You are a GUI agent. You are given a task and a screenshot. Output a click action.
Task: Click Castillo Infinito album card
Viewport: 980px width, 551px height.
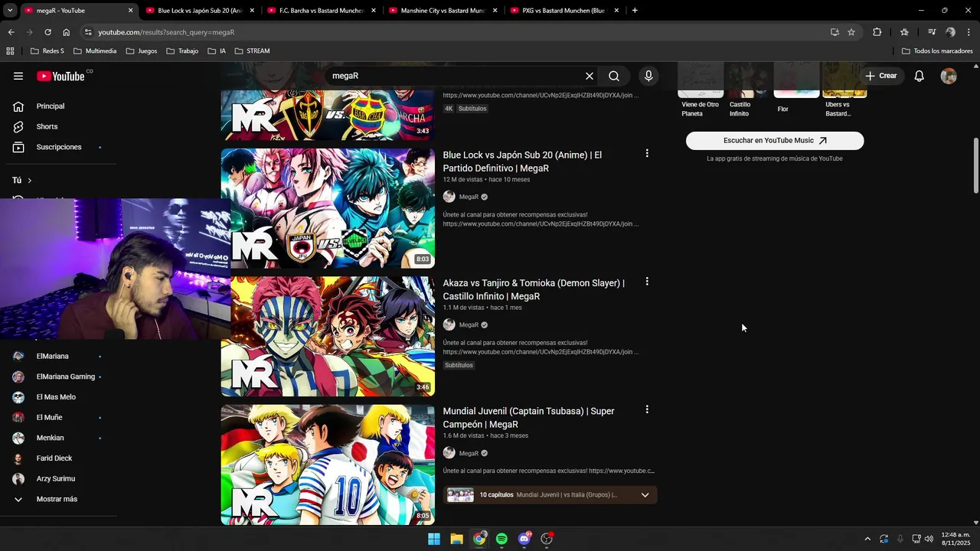(746, 90)
